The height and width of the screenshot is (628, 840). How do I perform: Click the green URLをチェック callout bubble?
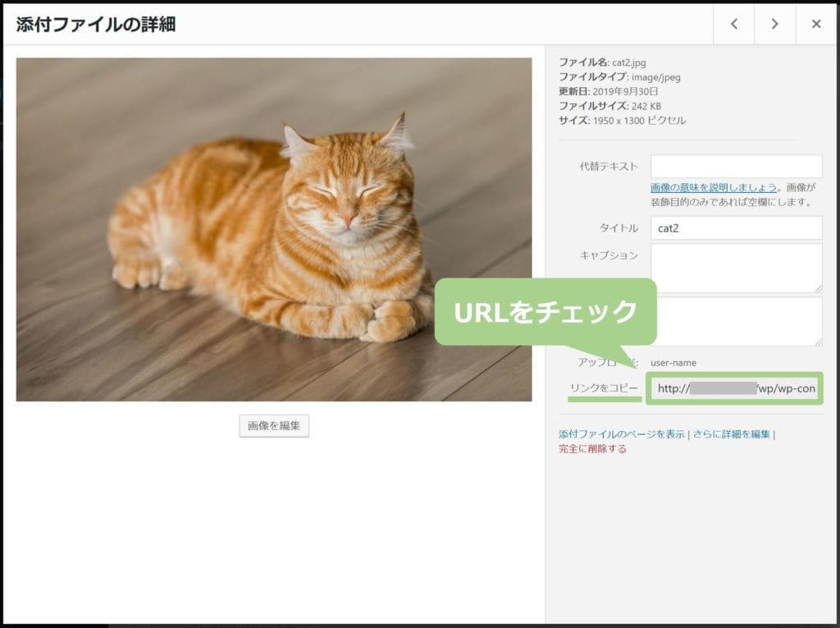point(546,312)
